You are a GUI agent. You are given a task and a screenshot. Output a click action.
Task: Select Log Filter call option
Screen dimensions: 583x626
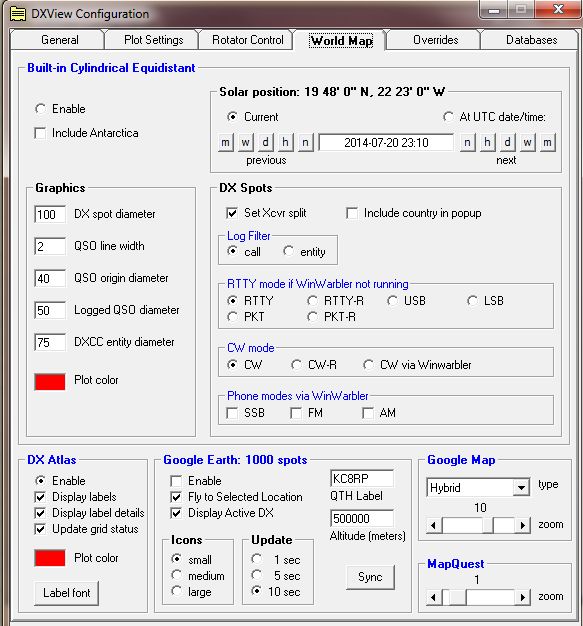click(232, 251)
